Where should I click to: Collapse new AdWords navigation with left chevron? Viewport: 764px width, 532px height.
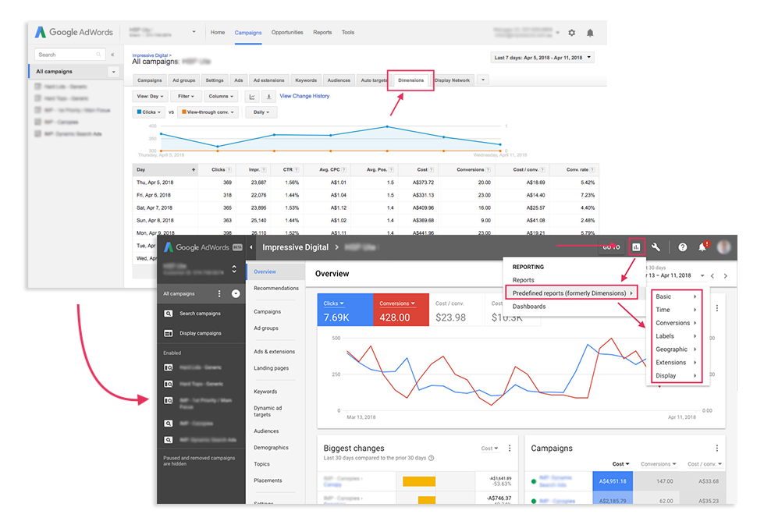tap(251, 247)
